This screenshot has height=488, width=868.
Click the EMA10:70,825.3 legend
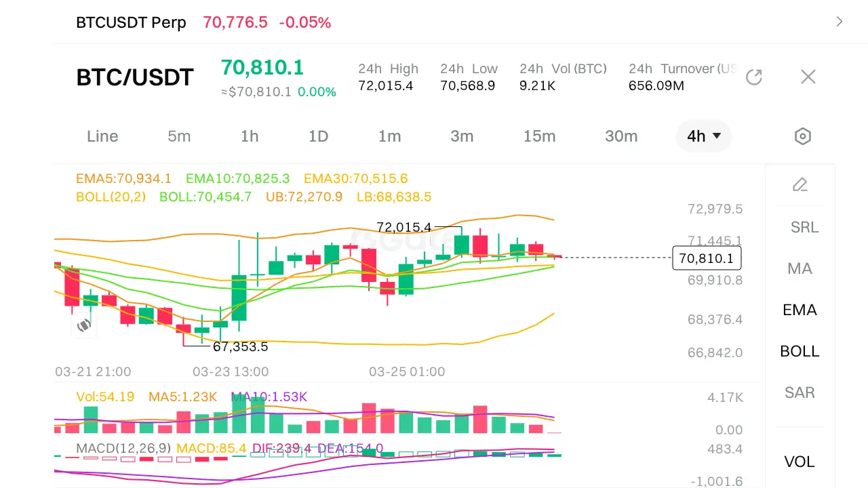pos(238,179)
